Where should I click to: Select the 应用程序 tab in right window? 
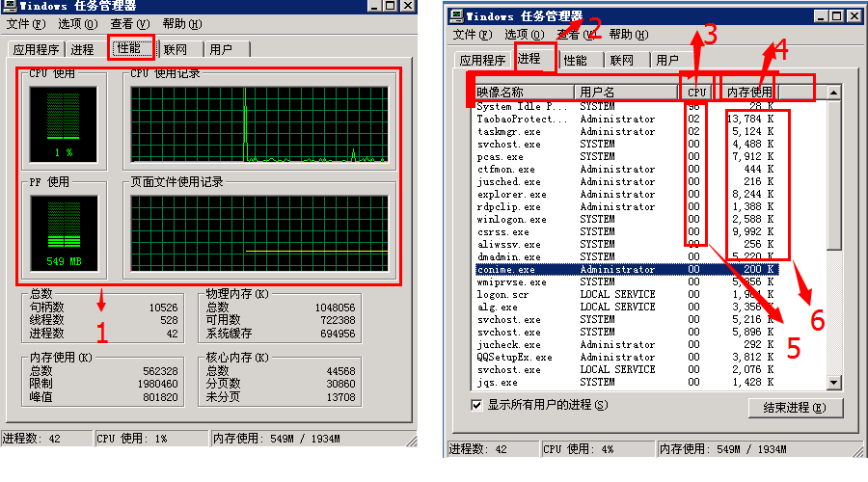pyautogui.click(x=483, y=60)
